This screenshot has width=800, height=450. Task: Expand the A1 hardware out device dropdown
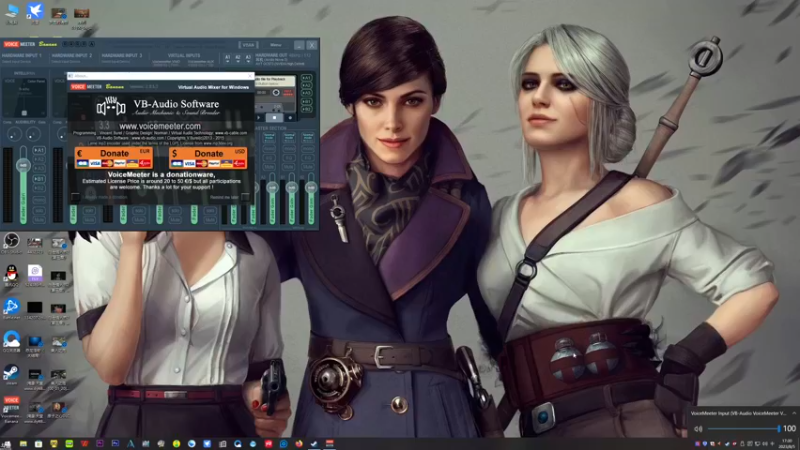pos(228,58)
